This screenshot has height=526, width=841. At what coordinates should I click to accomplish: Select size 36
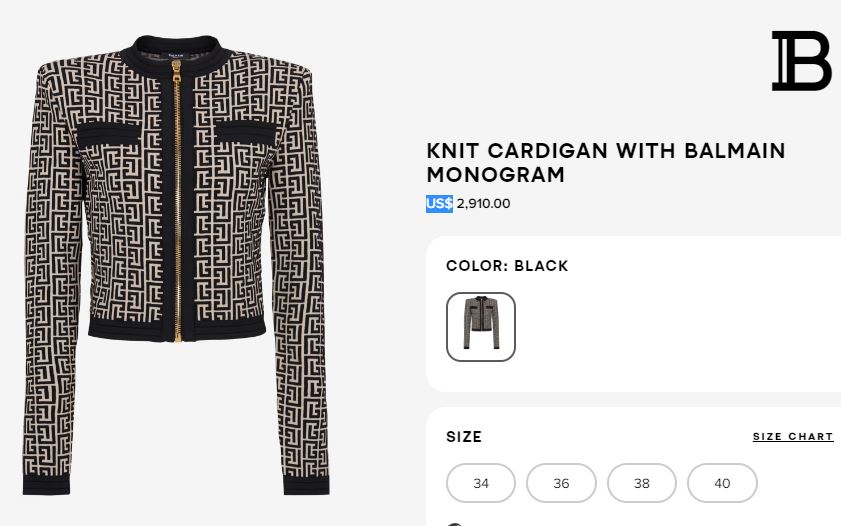561,483
